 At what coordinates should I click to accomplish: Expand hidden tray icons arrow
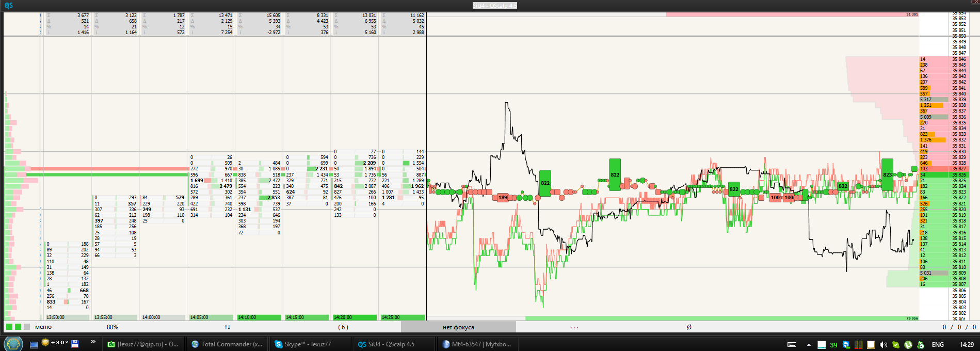tap(809, 344)
